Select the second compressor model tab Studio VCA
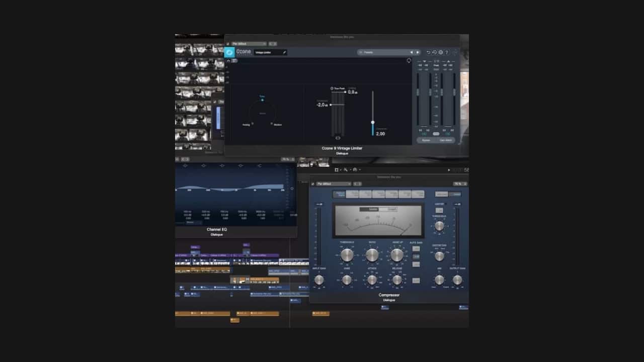This screenshot has width=644, height=362. [352, 194]
